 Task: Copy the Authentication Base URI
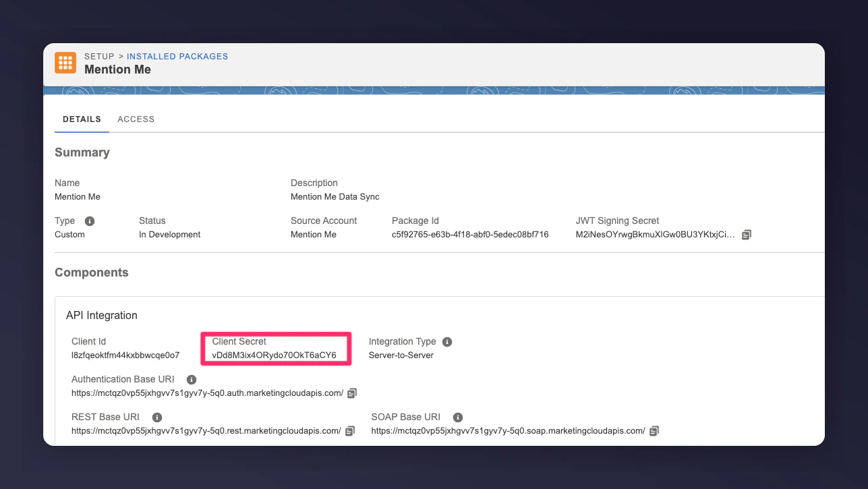pos(352,393)
